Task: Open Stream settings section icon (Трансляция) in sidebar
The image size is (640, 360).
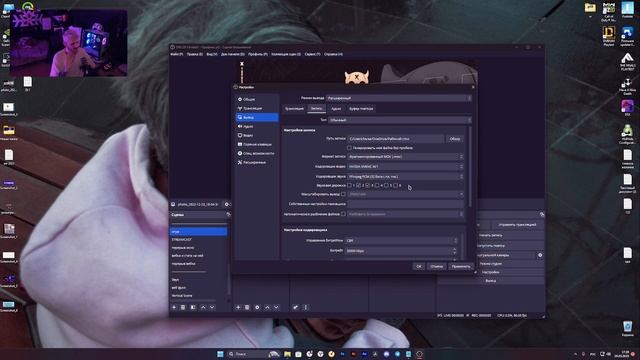Action: (240, 108)
